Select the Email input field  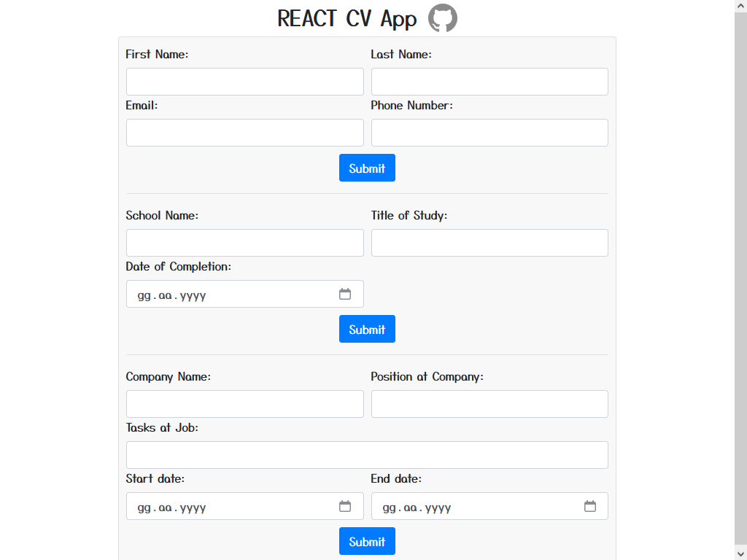click(244, 132)
